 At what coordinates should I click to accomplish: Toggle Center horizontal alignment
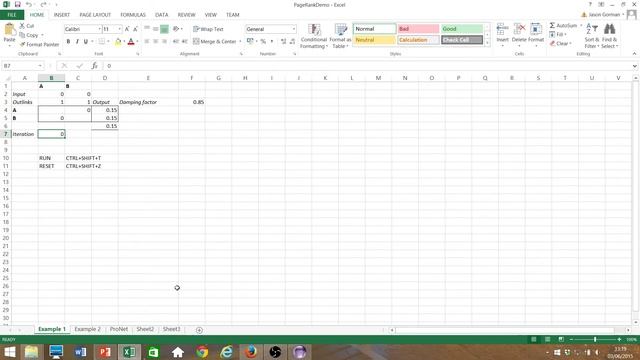156,41
